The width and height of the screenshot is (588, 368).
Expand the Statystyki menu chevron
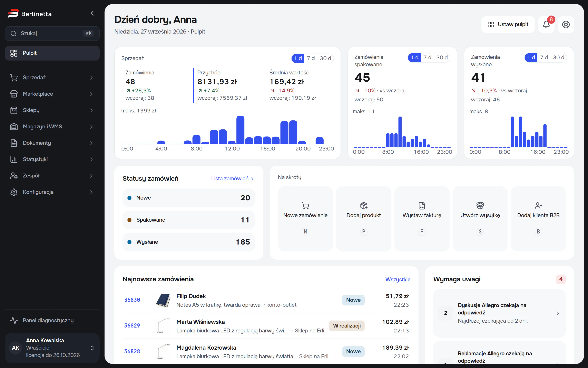point(91,159)
